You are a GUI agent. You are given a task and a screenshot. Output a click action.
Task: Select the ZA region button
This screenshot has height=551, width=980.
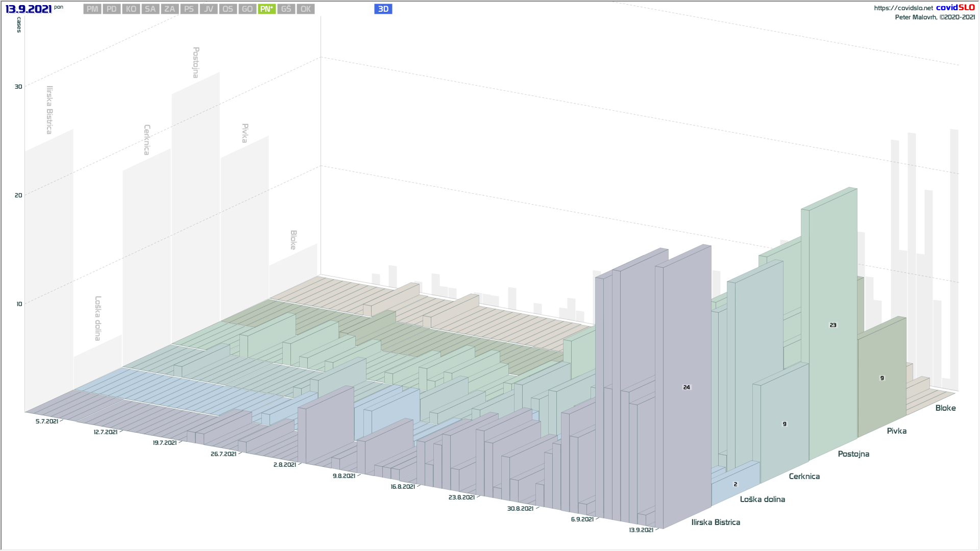point(169,9)
